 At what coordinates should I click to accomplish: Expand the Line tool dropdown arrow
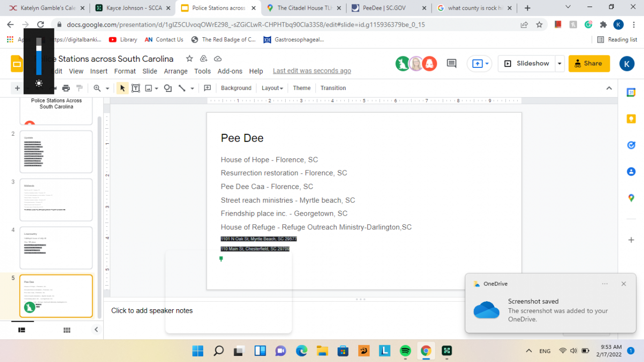point(192,88)
